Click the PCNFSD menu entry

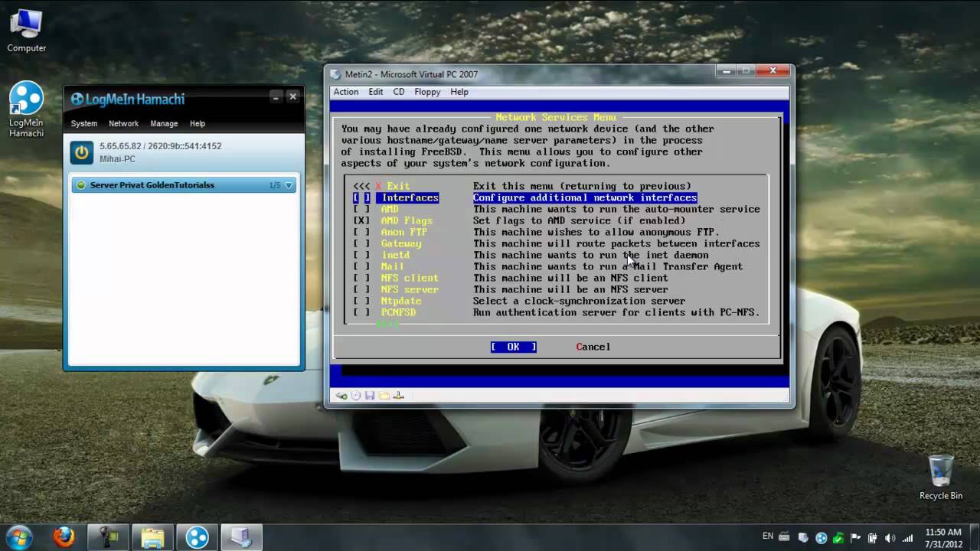398,312
